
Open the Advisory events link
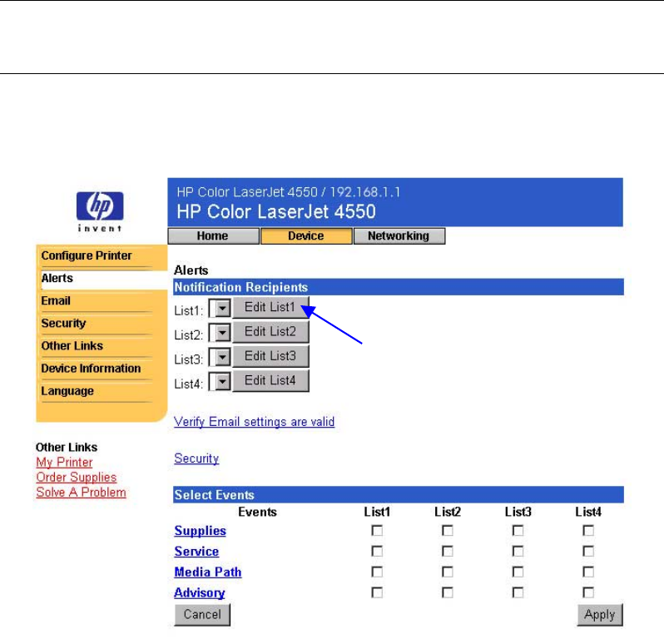[200, 592]
